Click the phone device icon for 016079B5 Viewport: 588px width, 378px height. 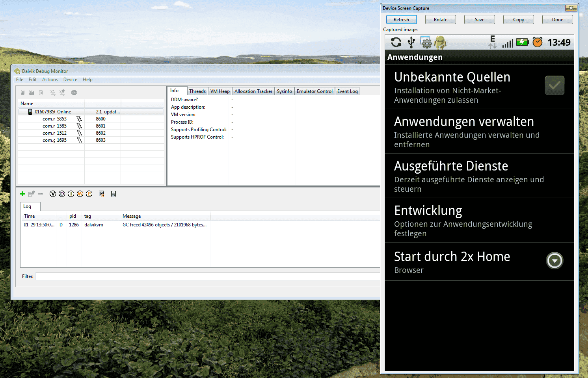tap(30, 112)
